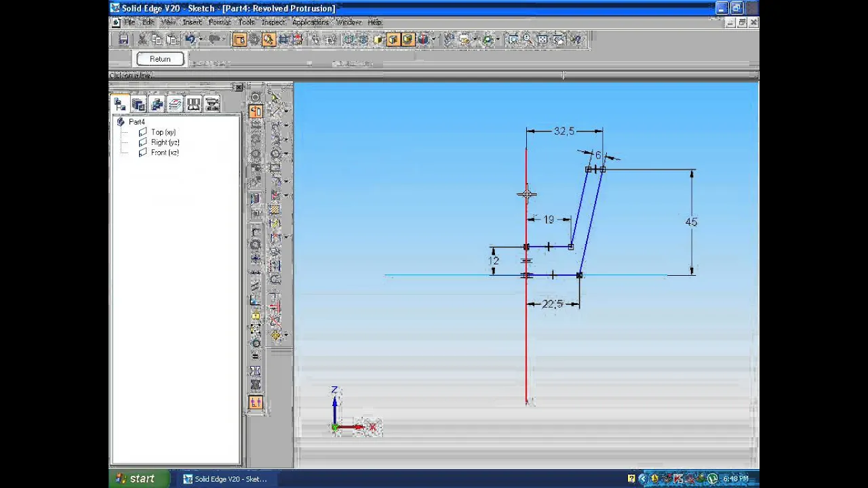The width and height of the screenshot is (868, 488).
Task: Switch to Feature Playback tab in EdgeBar
Action: tap(212, 104)
